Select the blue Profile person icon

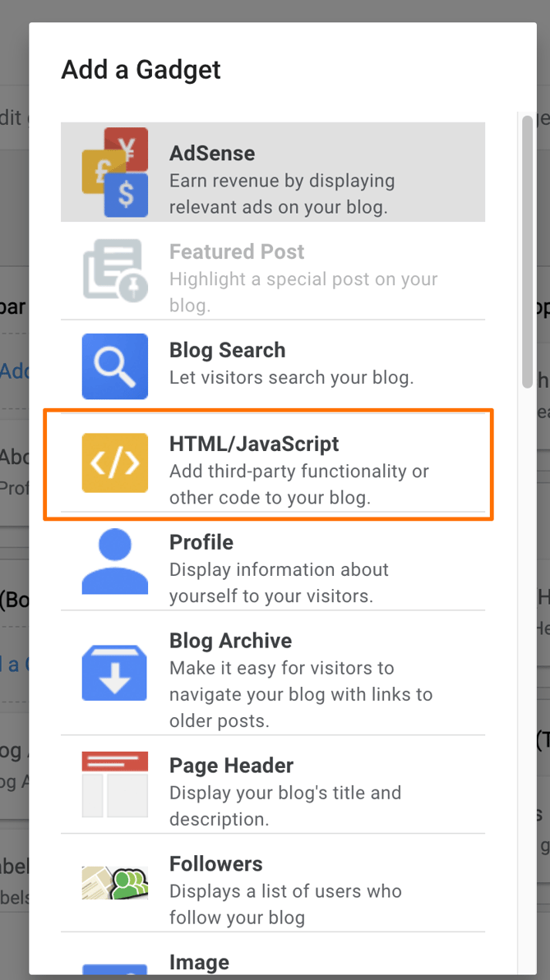(114, 562)
